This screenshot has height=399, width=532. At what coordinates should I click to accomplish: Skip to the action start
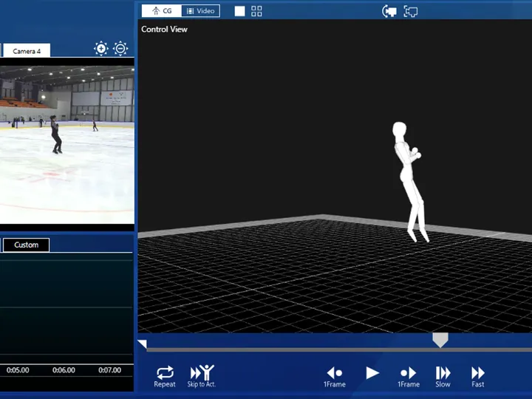point(201,375)
